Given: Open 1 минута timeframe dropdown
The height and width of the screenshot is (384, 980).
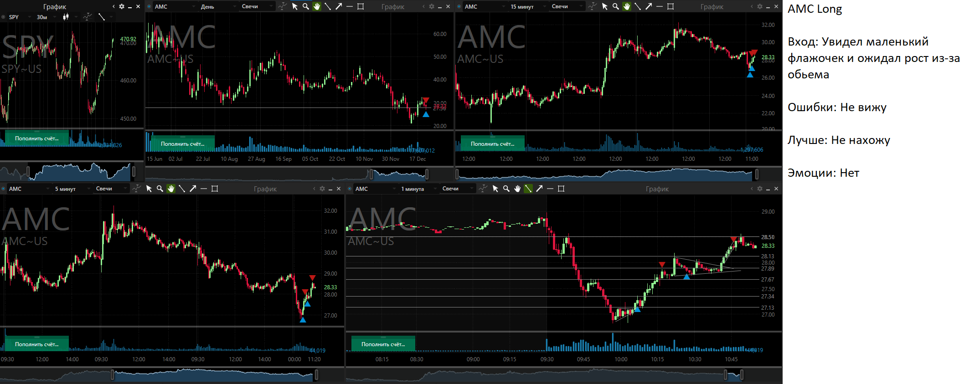Looking at the screenshot, I should pos(419,189).
